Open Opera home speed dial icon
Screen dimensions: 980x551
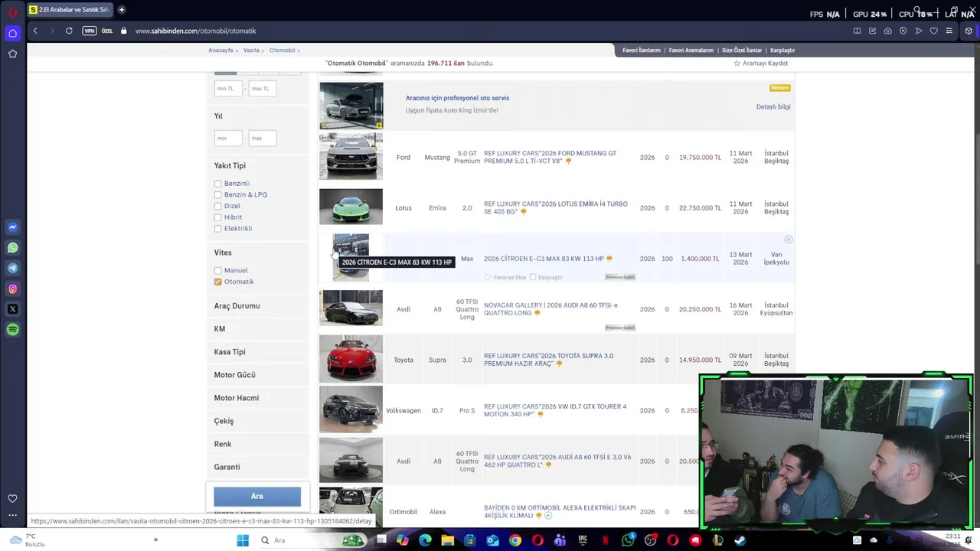click(12, 33)
